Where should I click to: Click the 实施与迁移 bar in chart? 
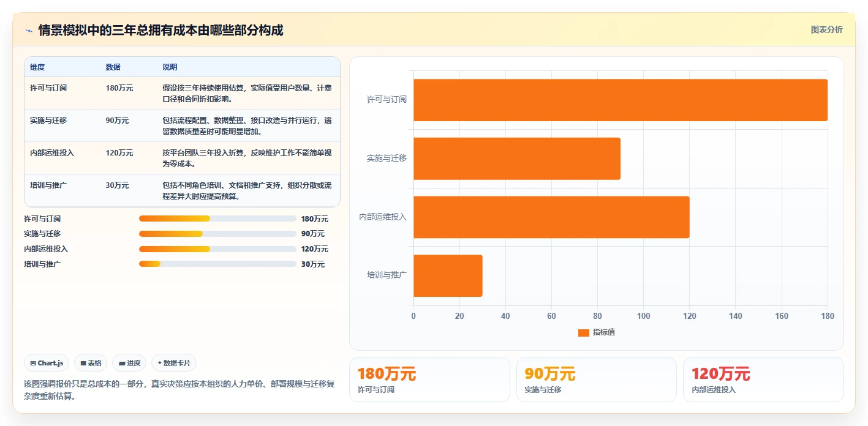[x=517, y=159]
